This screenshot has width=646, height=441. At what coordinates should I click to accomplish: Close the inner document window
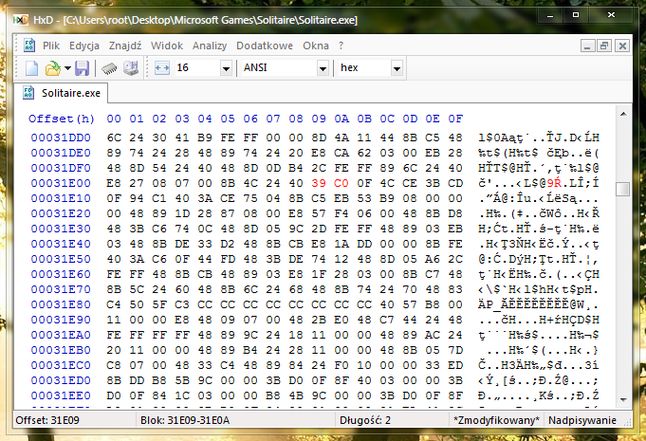[622, 46]
